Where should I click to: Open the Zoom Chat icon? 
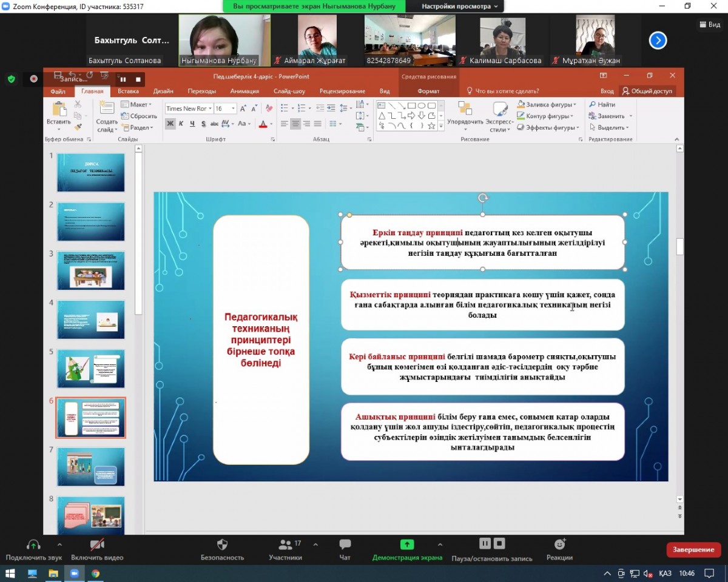tap(345, 544)
